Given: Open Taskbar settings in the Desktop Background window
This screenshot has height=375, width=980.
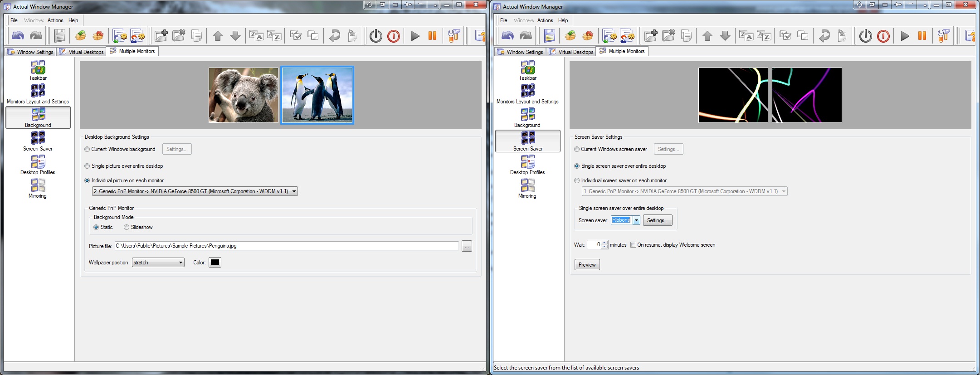Looking at the screenshot, I should click(x=38, y=71).
